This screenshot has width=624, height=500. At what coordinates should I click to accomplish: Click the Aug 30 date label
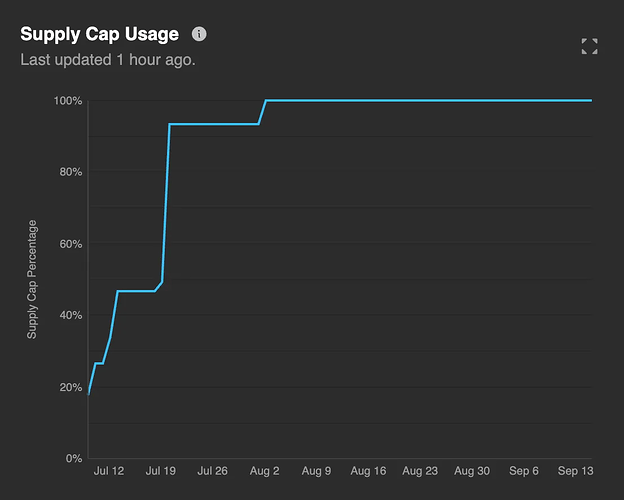click(472, 470)
